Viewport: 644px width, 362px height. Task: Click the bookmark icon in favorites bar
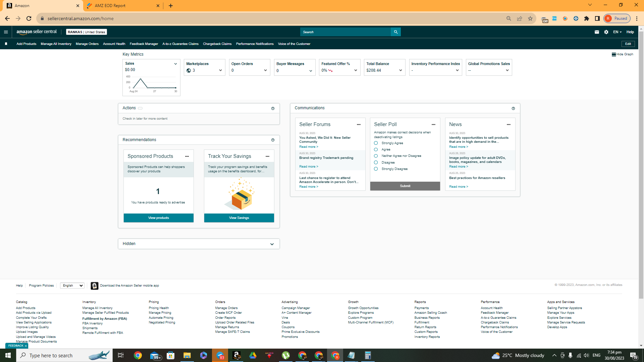6,44
